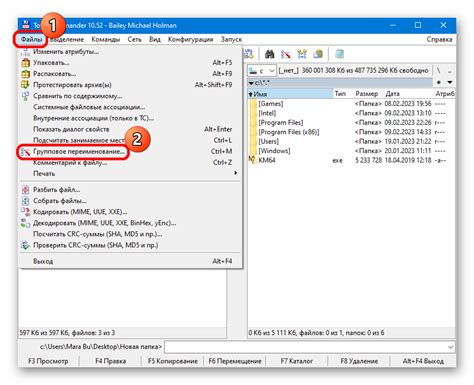The image size is (474, 385).
Task: Select Кодировать (MIME, UUE, XXE)
Action: (x=130, y=212)
